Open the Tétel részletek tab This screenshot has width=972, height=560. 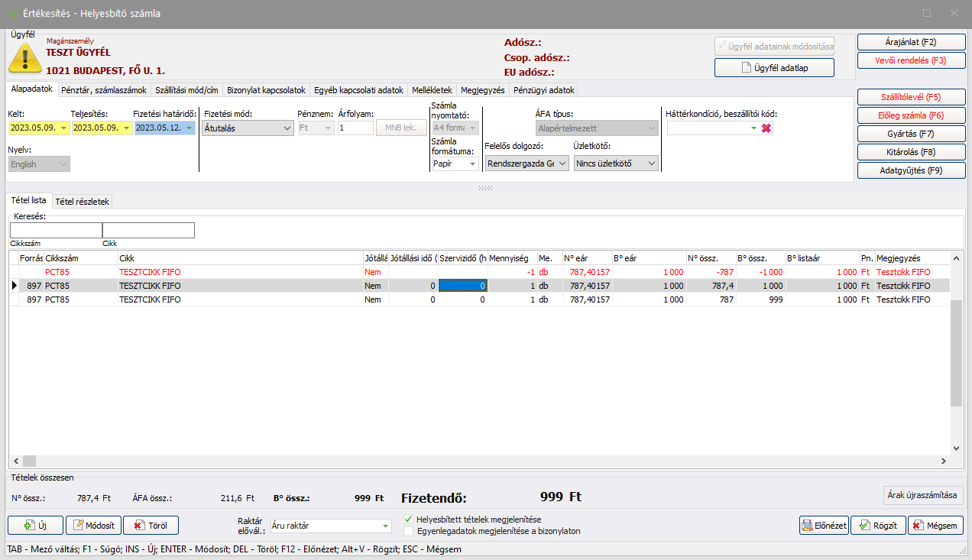click(83, 202)
